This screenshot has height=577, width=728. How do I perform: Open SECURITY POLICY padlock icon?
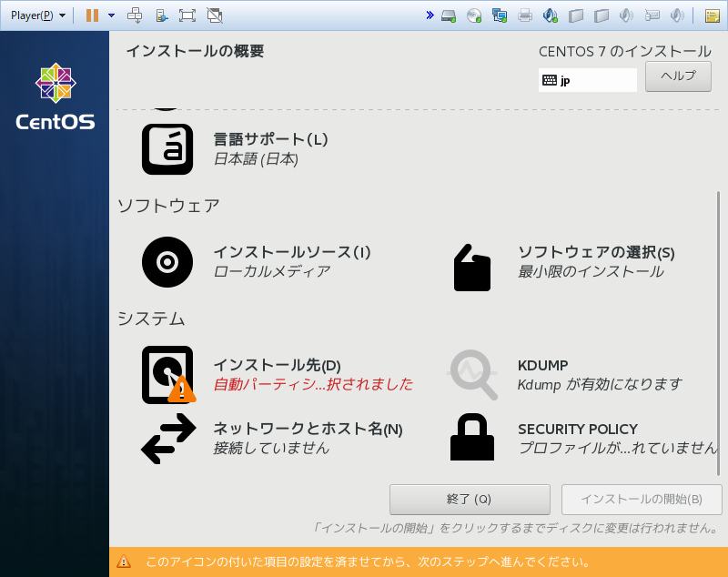[x=472, y=437]
